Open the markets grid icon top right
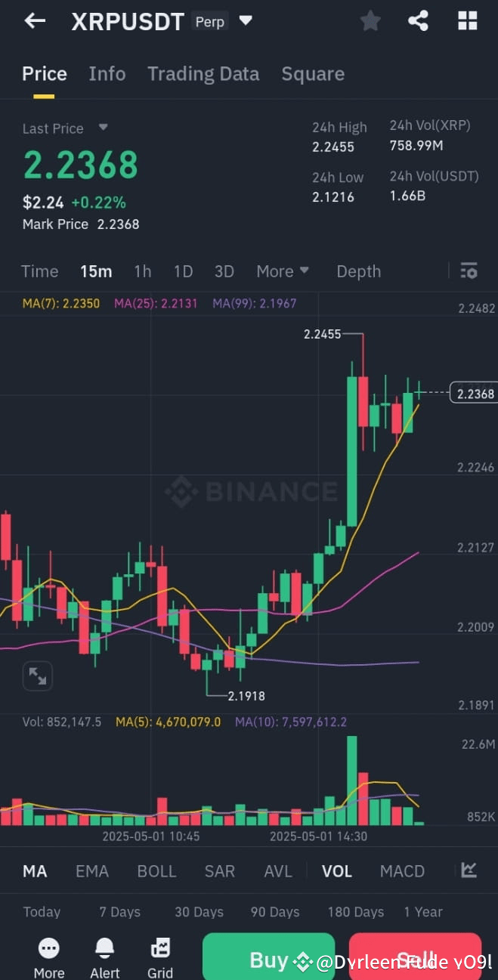498x980 pixels. (467, 20)
